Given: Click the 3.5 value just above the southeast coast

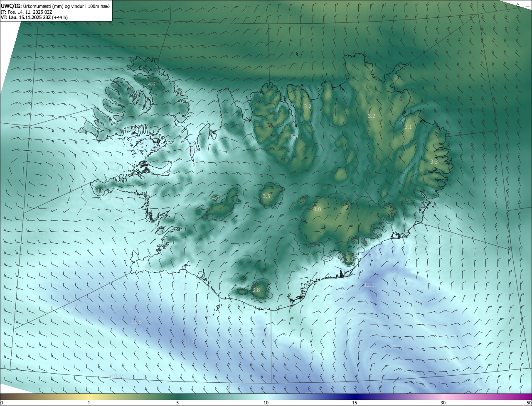Looking at the screenshot, I should click(x=350, y=260).
